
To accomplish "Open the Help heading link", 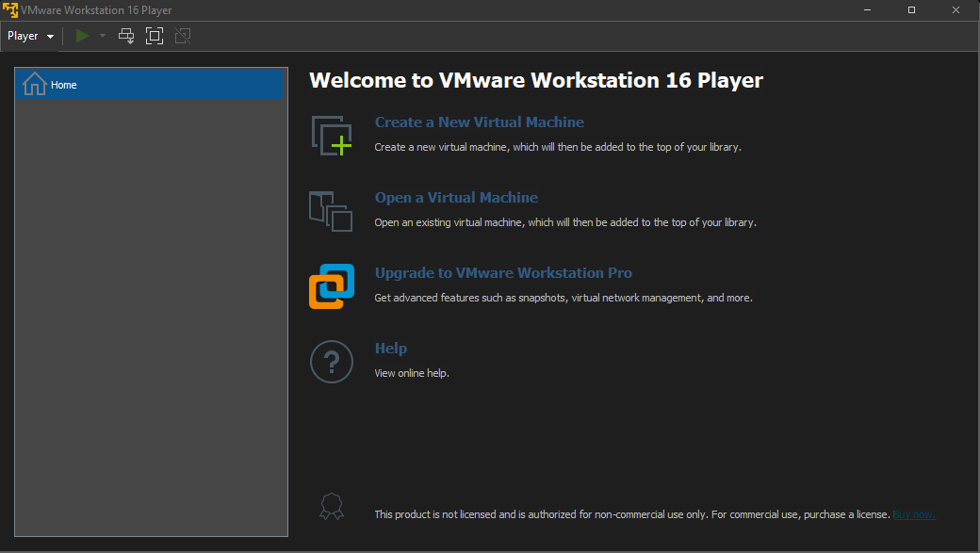I will [x=390, y=349].
